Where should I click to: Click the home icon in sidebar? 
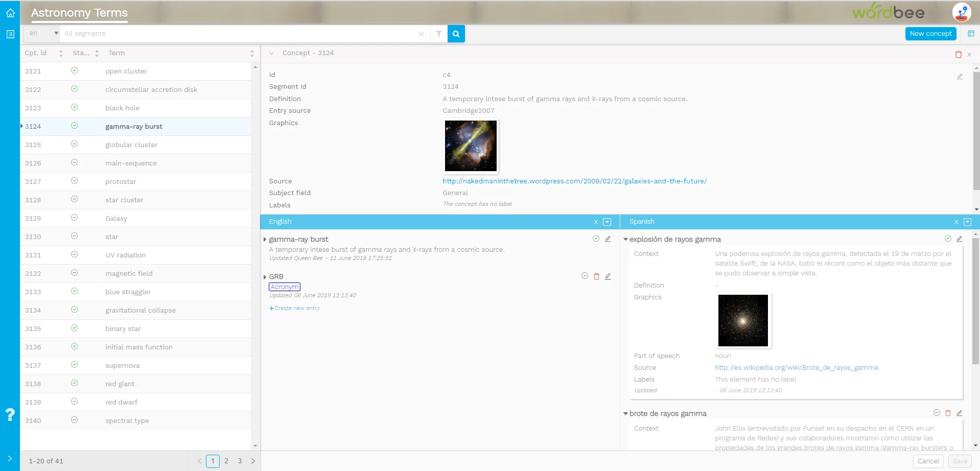(x=10, y=13)
